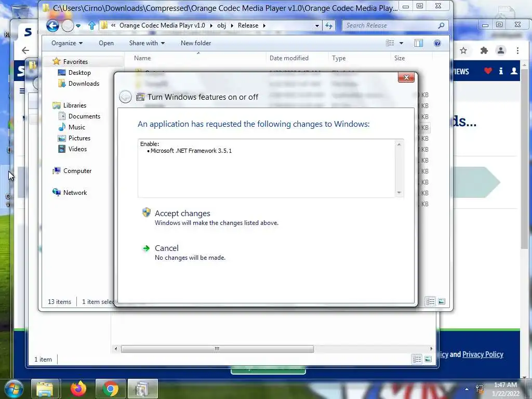Open the Privacy Policy link

(483, 354)
